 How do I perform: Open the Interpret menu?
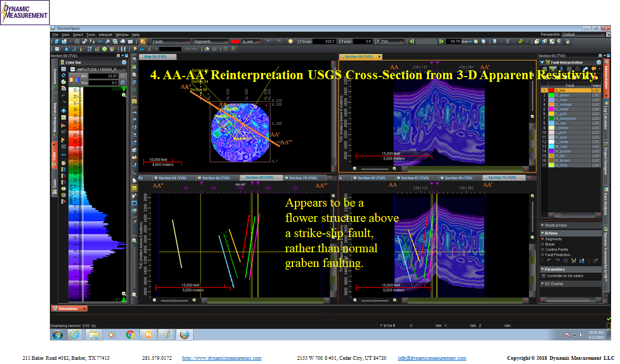pos(105,35)
